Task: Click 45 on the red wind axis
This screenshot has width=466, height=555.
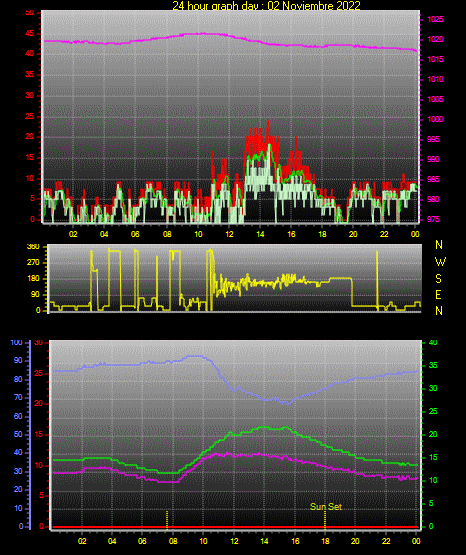Action: click(30, 34)
